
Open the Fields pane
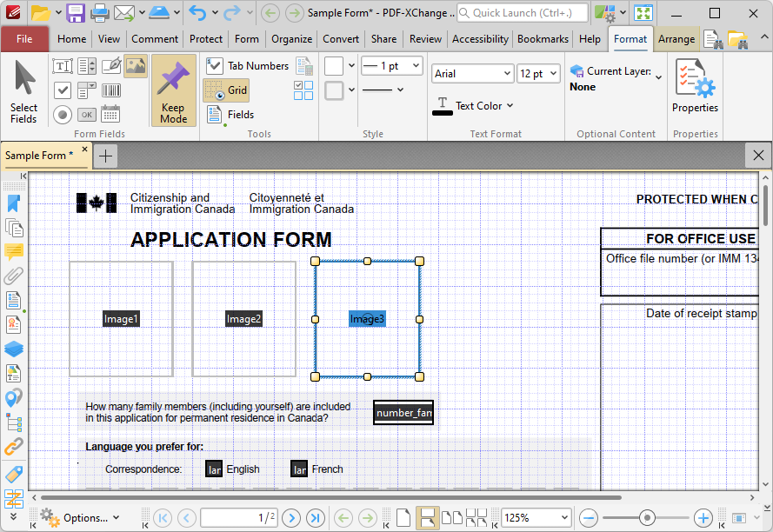[x=230, y=115]
